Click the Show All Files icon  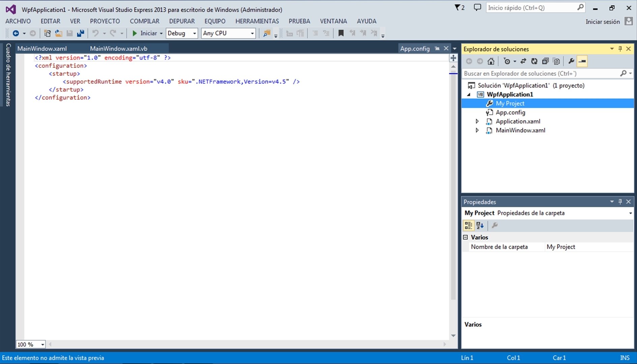[556, 61]
